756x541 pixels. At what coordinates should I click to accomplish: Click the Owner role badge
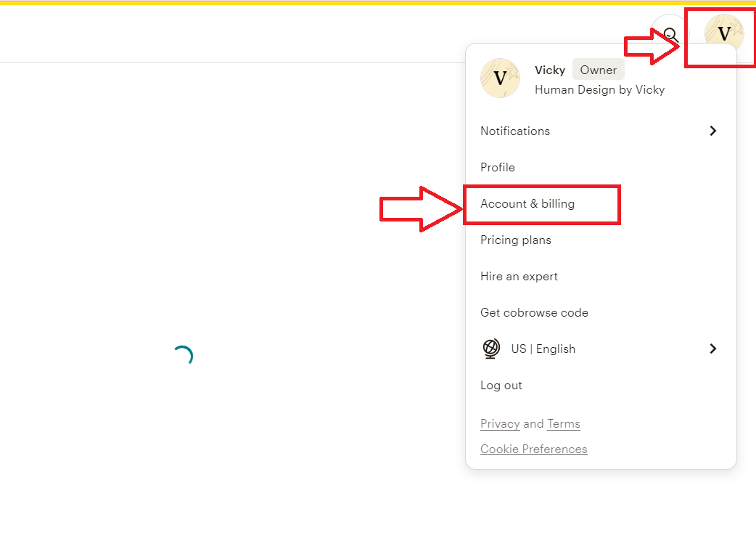599,70
